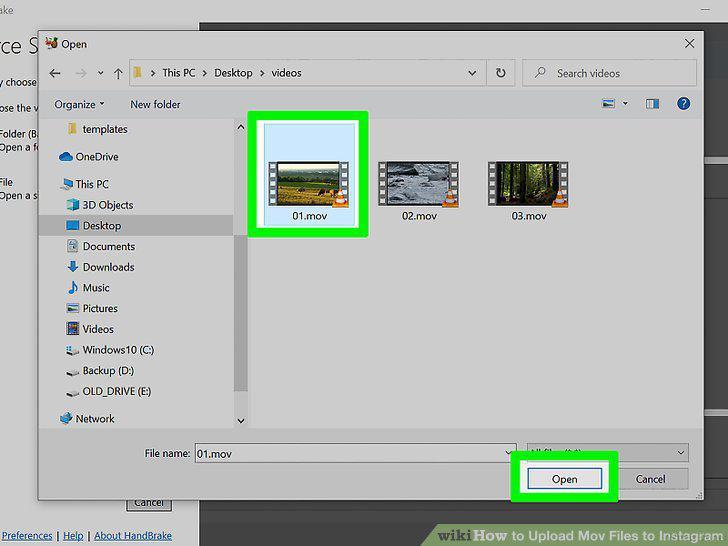Select the Backup (D:) drive
The width and height of the screenshot is (728, 546).
point(100,370)
